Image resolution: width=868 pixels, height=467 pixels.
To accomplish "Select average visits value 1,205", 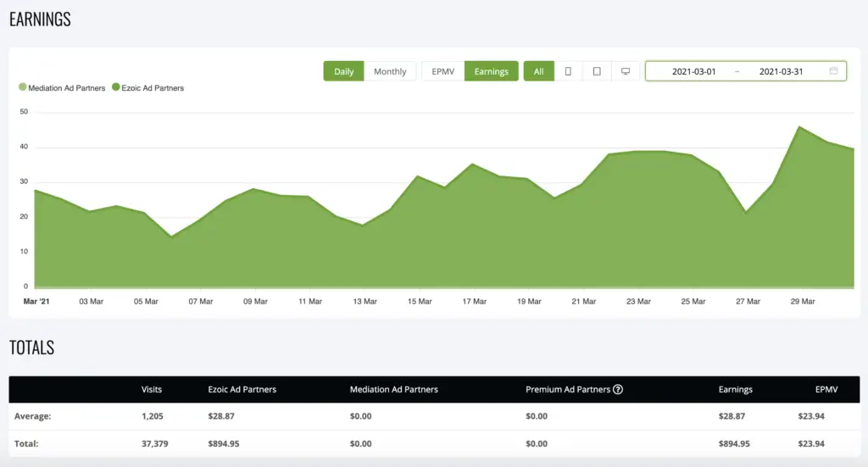I will (x=153, y=416).
